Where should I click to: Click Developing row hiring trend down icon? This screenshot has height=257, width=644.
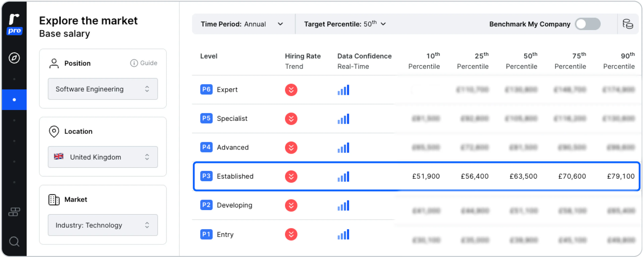click(291, 206)
